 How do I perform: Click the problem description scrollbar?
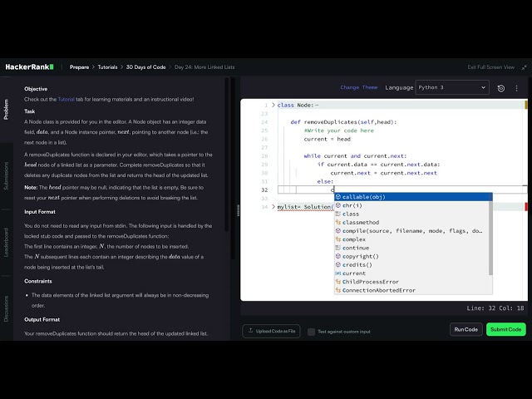pos(227,155)
